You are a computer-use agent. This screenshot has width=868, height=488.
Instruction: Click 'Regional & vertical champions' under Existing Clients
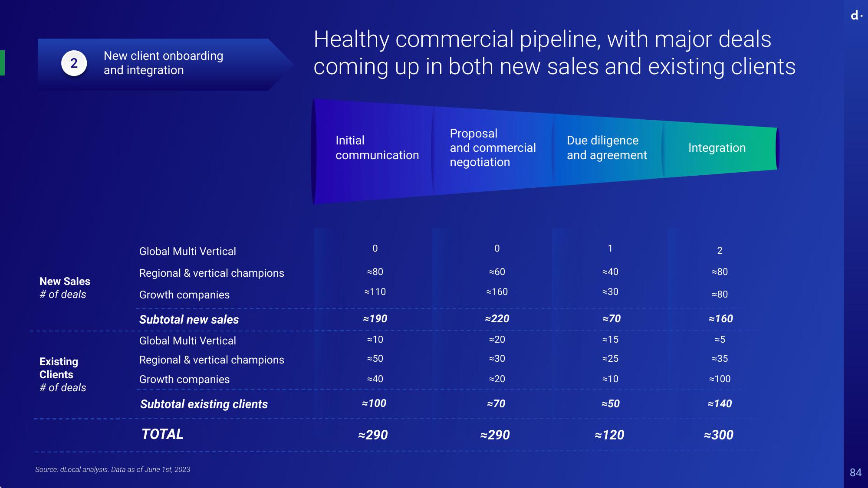click(211, 360)
